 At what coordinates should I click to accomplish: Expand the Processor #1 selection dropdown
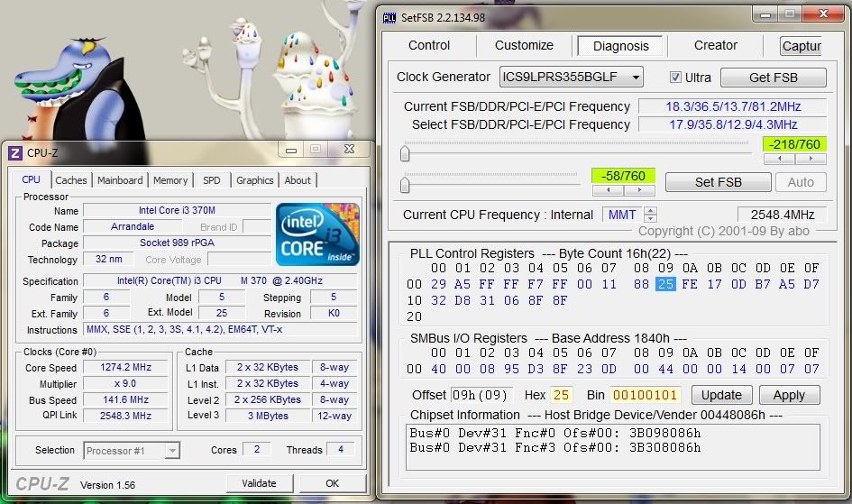172,450
